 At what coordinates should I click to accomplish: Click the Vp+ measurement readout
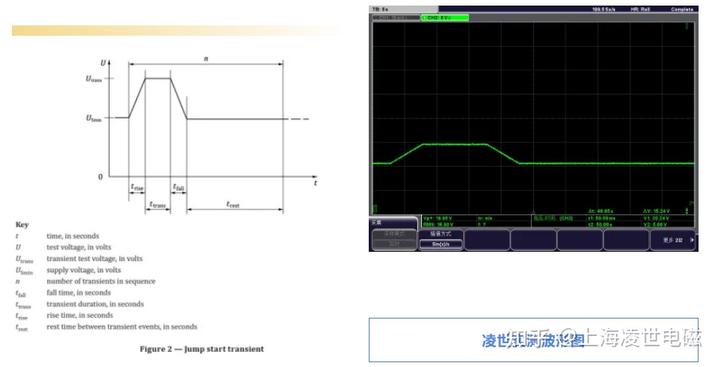[438, 219]
